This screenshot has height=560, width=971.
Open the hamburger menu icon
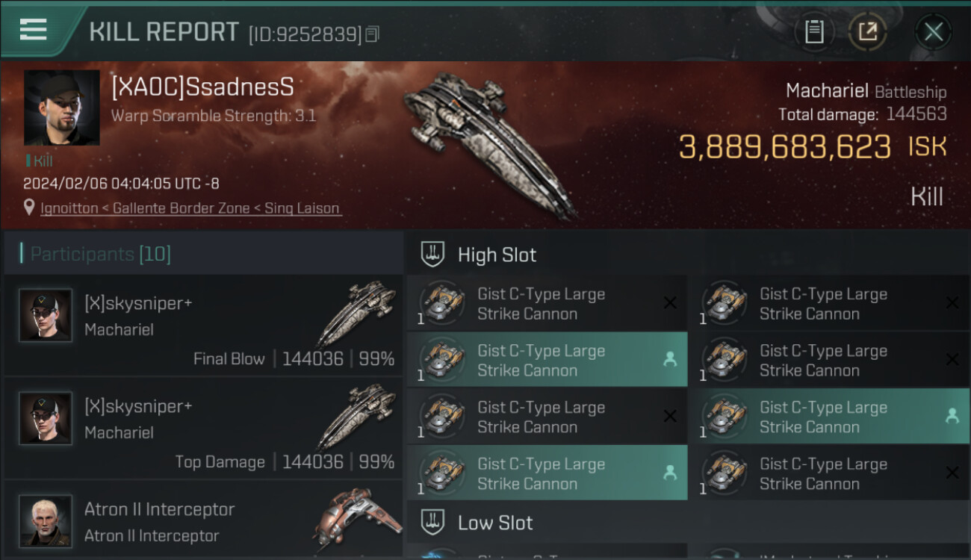click(x=34, y=30)
